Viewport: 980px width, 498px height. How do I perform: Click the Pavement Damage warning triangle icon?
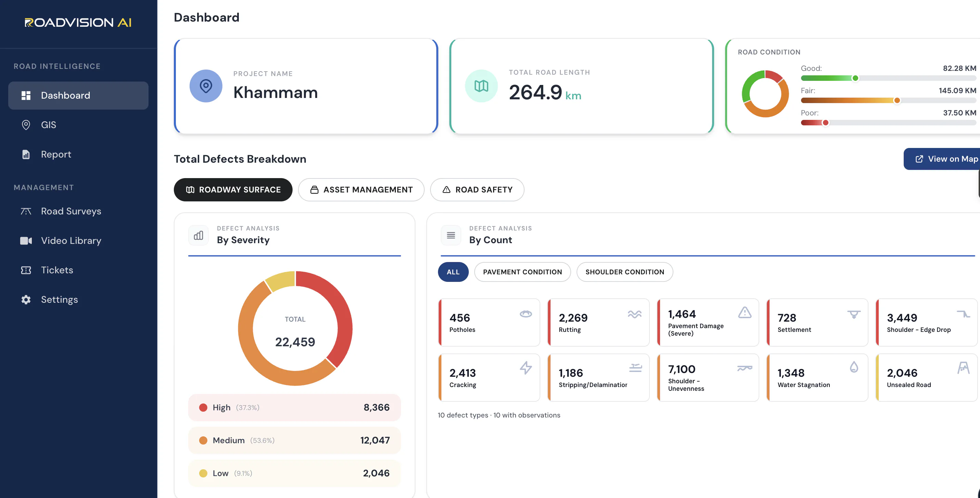tap(745, 312)
